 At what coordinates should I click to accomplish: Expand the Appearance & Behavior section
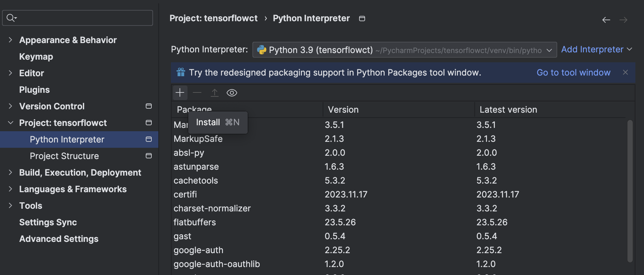click(x=11, y=40)
